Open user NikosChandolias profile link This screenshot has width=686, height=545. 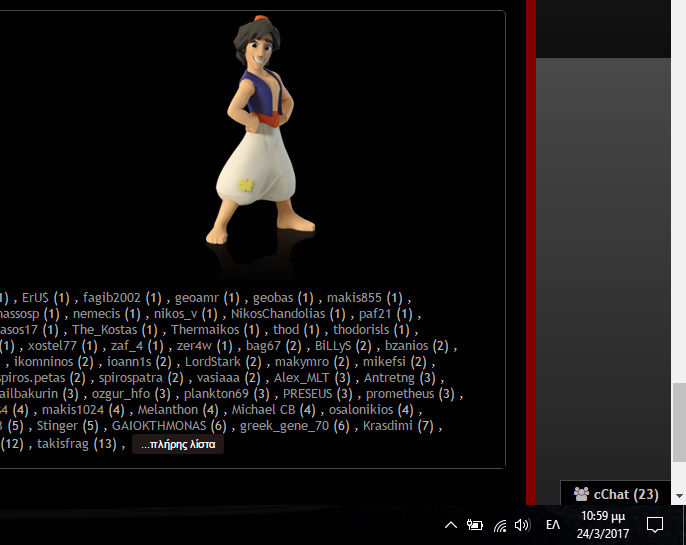[x=278, y=314]
